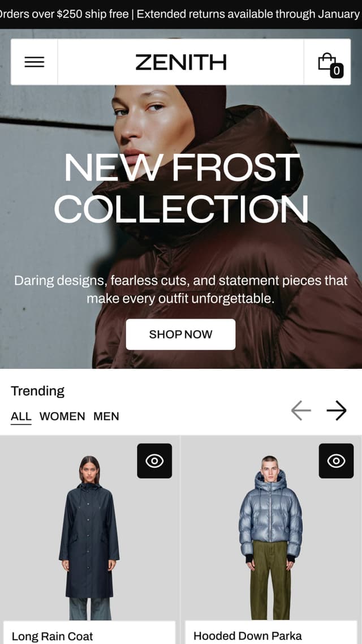
Task: Click the Trending section heading
Action: [38, 391]
